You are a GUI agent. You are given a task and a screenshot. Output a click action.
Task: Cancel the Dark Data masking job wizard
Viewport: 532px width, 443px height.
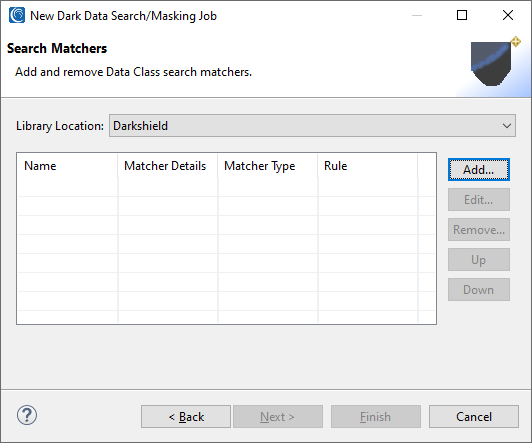click(x=474, y=417)
